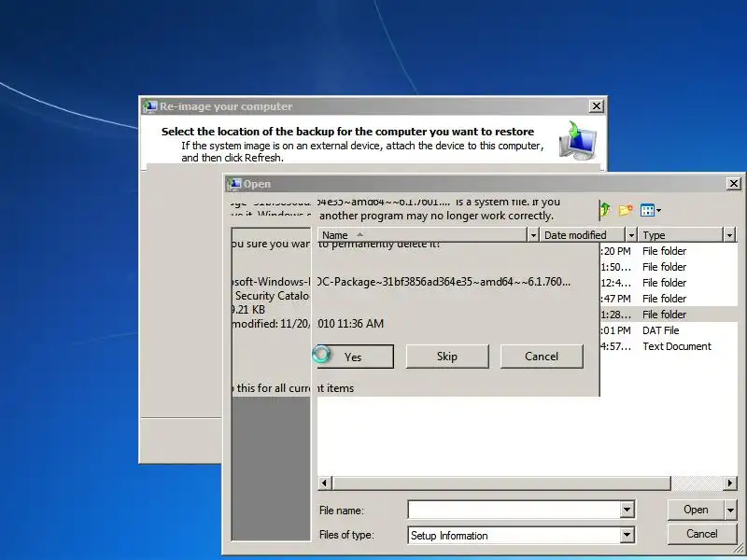The height and width of the screenshot is (560, 747).
Task: Cancel the delete confirmation prompt
Action: coord(542,357)
